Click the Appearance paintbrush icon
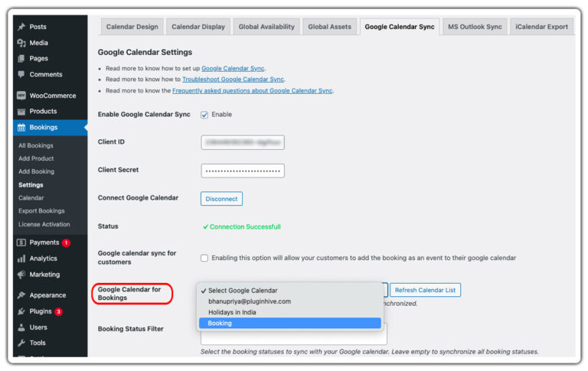 pos(21,295)
